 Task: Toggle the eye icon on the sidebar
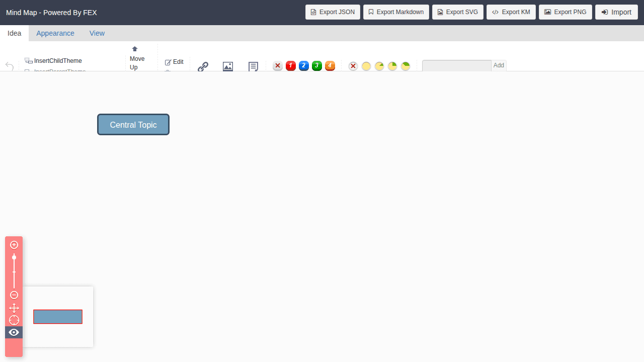coord(14,332)
